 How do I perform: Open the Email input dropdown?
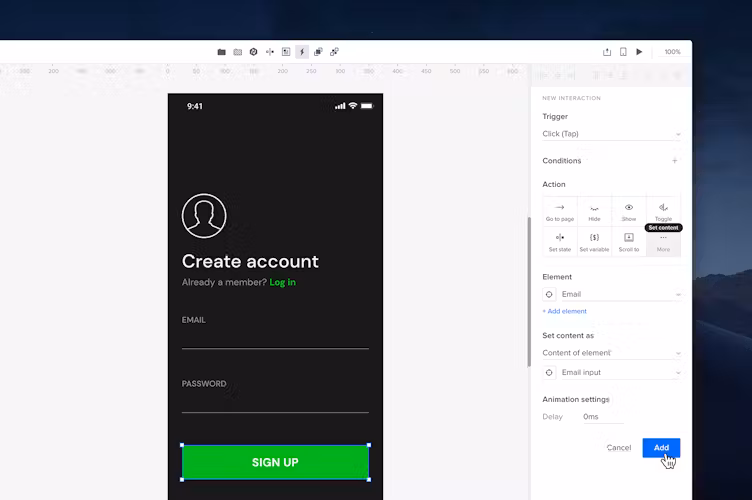(621, 372)
